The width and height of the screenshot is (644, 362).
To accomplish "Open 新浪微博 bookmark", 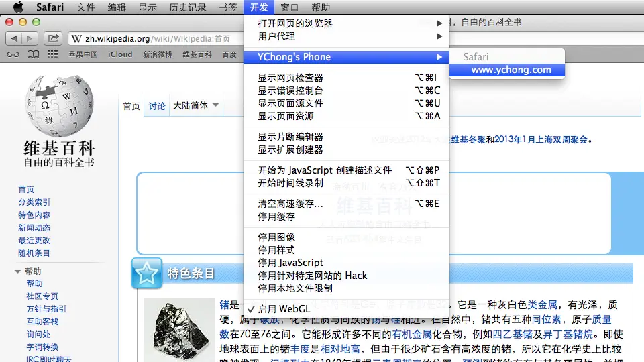I will coord(157,54).
